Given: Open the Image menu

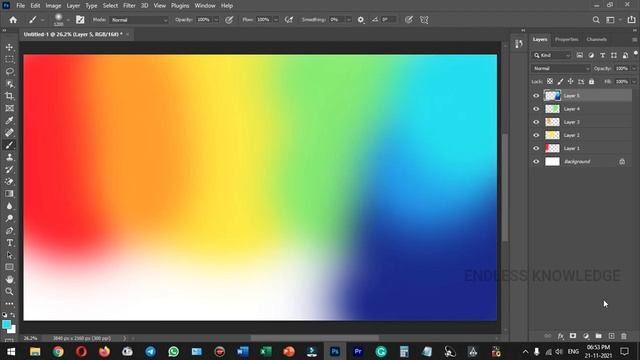Looking at the screenshot, I should tap(53, 6).
